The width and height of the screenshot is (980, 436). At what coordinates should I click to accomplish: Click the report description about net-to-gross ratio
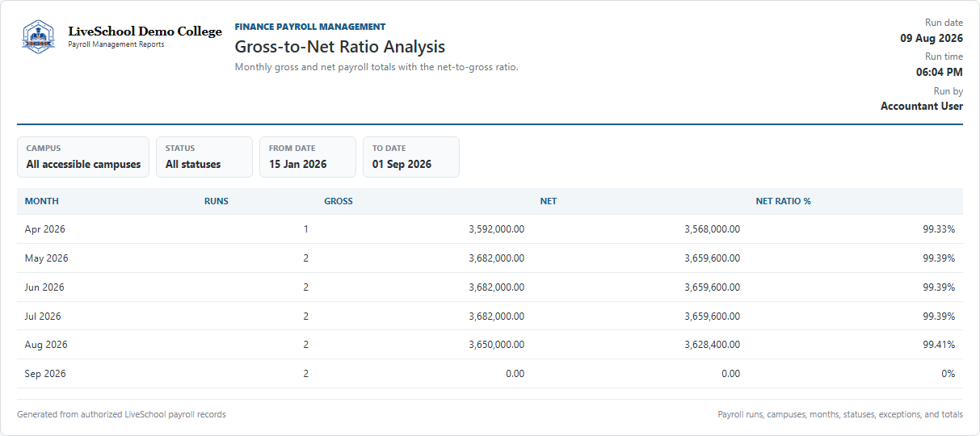coord(376,67)
